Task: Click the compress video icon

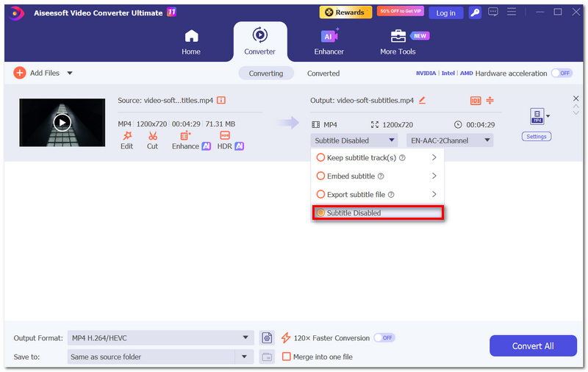Action: [490, 100]
